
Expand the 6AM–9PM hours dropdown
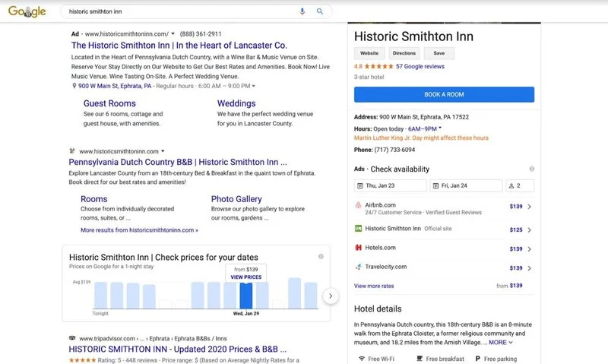coord(440,128)
